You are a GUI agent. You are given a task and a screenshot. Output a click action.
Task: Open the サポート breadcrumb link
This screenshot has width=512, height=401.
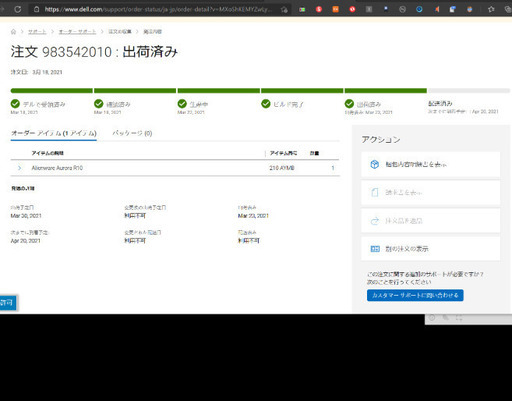pyautogui.click(x=37, y=32)
